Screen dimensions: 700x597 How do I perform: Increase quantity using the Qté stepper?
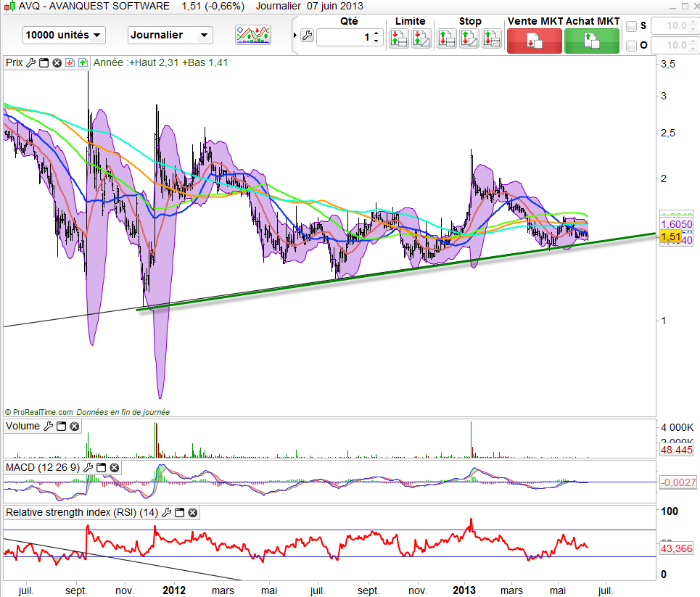tap(376, 33)
